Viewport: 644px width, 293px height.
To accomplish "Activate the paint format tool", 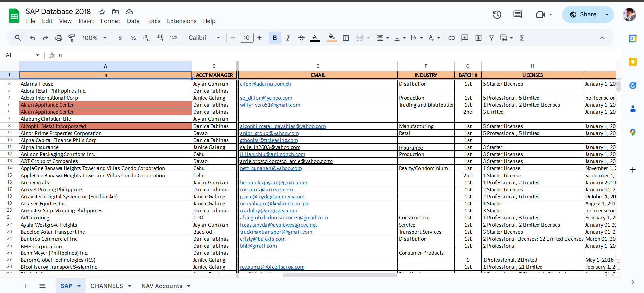I will coord(71,38).
